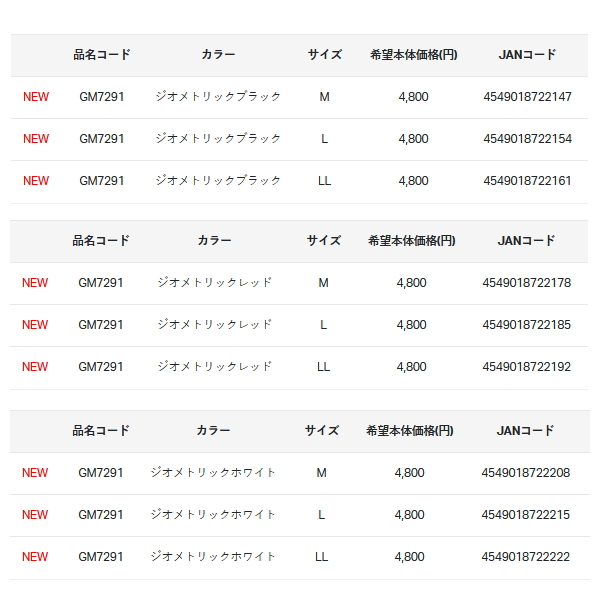Click NEW label on red LL row
This screenshot has width=600, height=600.
point(35,367)
